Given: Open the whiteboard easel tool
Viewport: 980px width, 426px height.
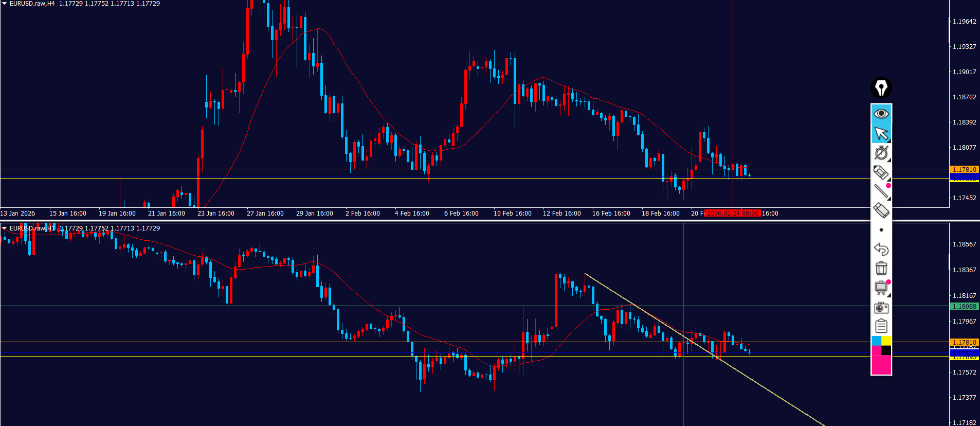Looking at the screenshot, I should (x=881, y=288).
